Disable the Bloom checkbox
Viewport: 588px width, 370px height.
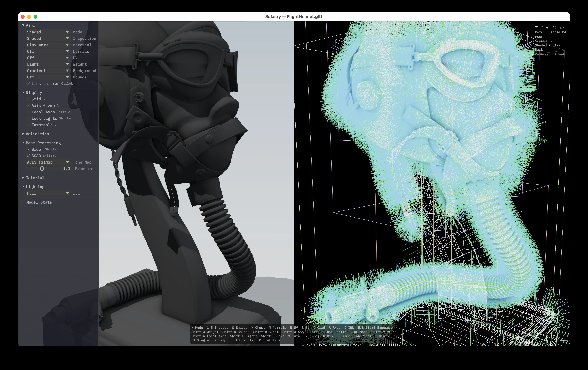click(x=28, y=149)
